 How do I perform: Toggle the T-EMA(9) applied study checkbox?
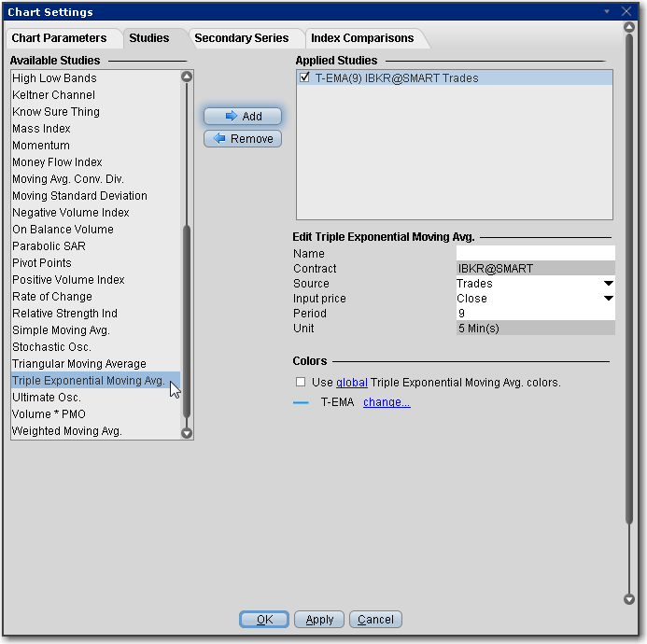click(304, 78)
